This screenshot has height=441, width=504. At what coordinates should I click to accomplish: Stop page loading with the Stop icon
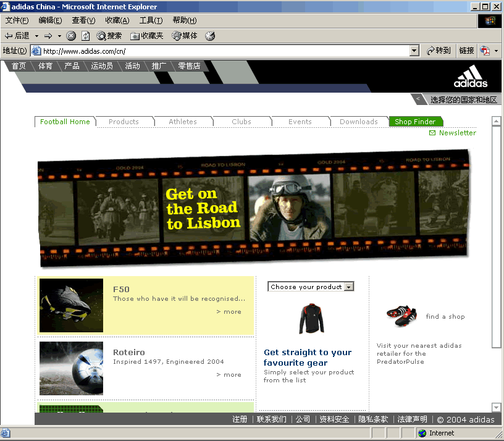[x=71, y=36]
